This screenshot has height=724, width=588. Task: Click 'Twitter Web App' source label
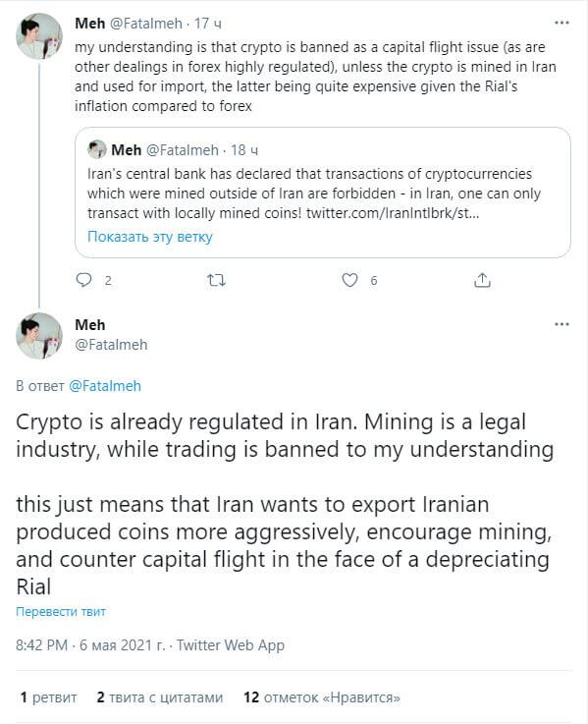pyautogui.click(x=231, y=645)
